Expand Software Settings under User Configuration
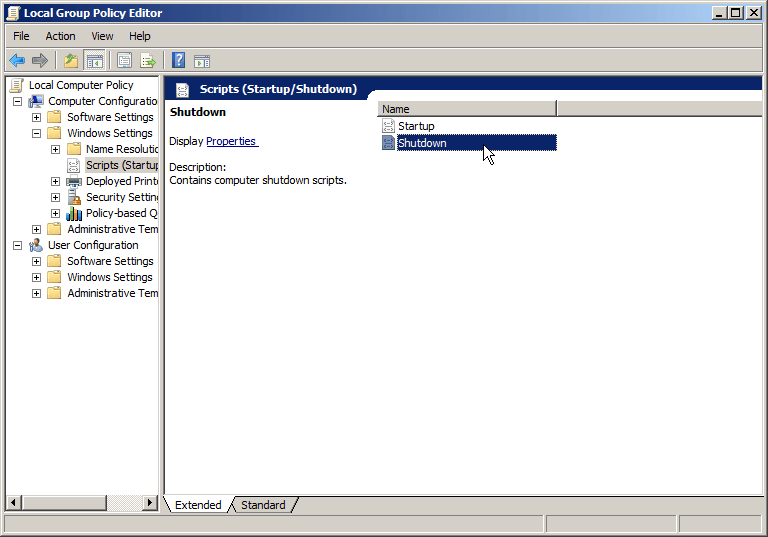768x537 pixels. point(36,262)
